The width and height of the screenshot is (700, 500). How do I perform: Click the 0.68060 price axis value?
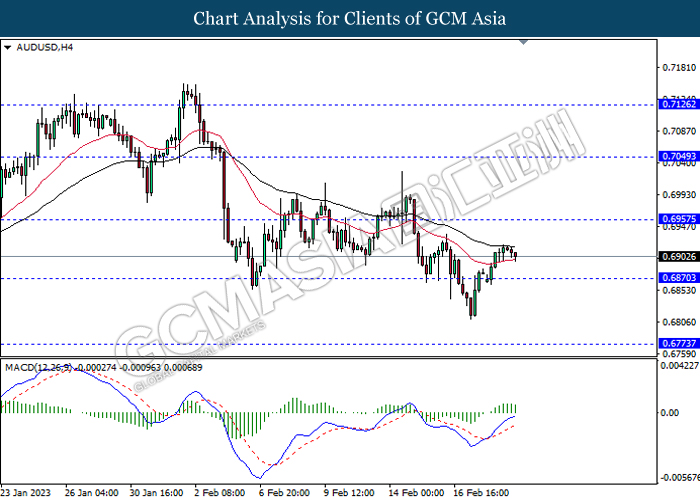point(679,322)
